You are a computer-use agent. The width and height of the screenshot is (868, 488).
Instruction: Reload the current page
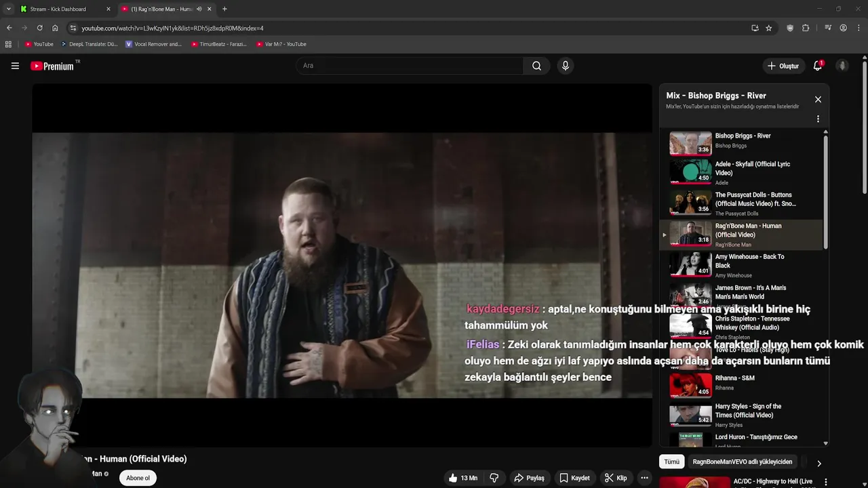[x=39, y=28]
